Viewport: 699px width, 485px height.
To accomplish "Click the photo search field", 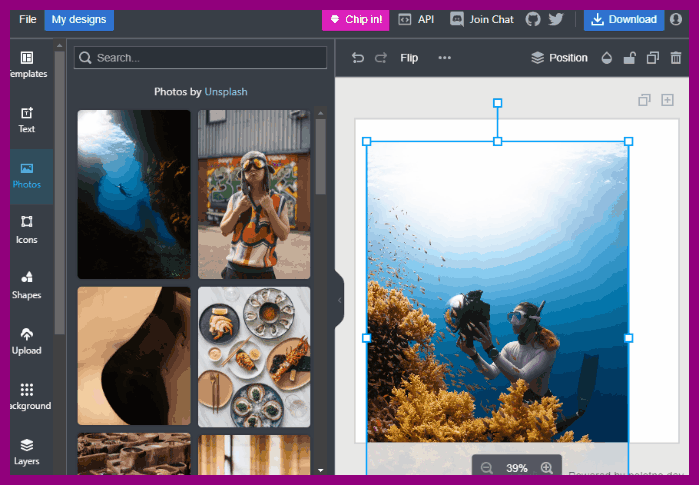I will point(200,58).
